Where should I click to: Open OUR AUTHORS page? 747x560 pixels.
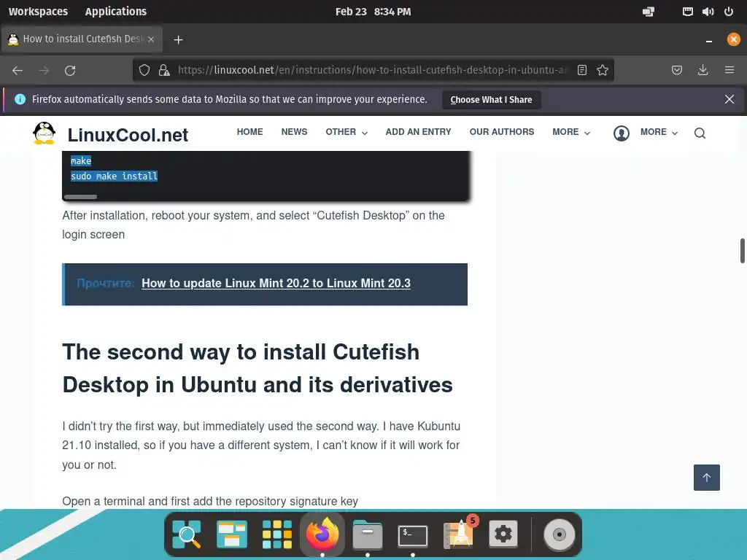[502, 132]
